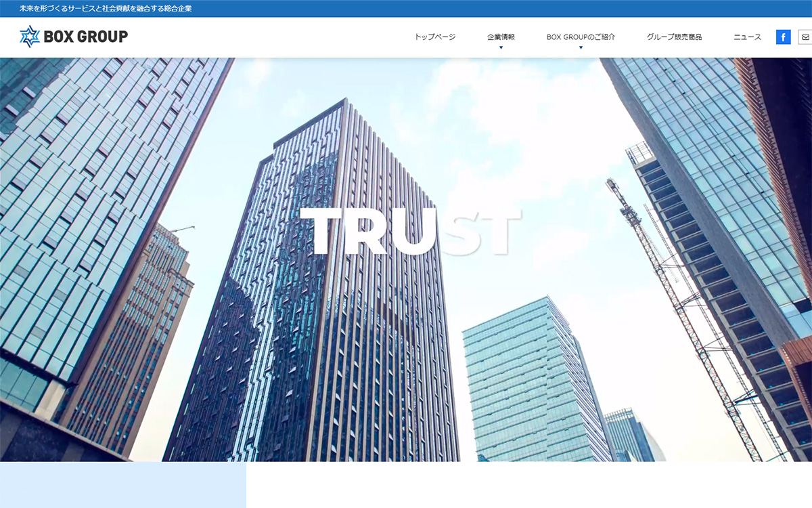Click the tagline text in the blue top bar
This screenshot has height=508, width=812.
[106, 9]
